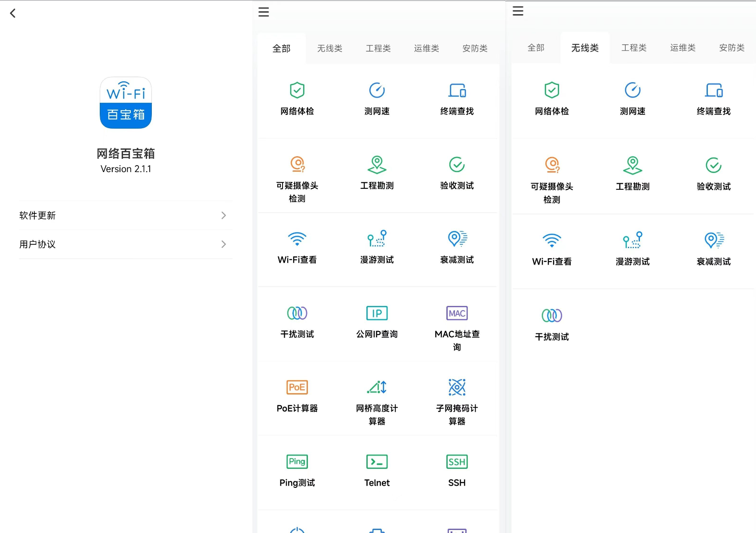Open 验收测试 checkmark icon in middle screen
The width and height of the screenshot is (756, 533).
click(x=457, y=164)
